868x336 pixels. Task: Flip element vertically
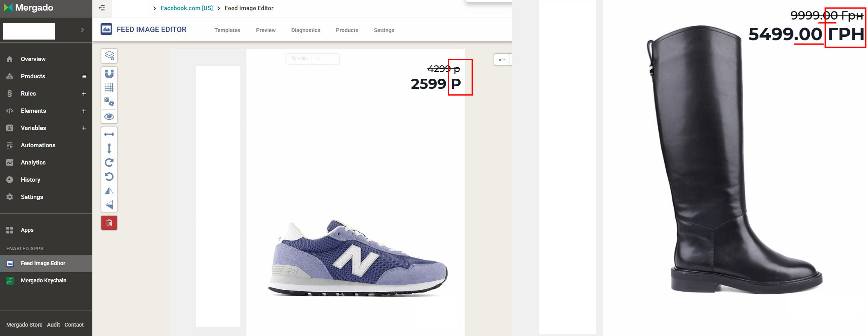pyautogui.click(x=109, y=205)
